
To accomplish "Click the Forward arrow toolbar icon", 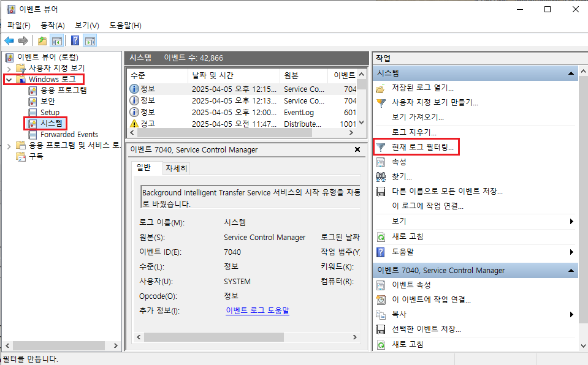I will point(23,40).
